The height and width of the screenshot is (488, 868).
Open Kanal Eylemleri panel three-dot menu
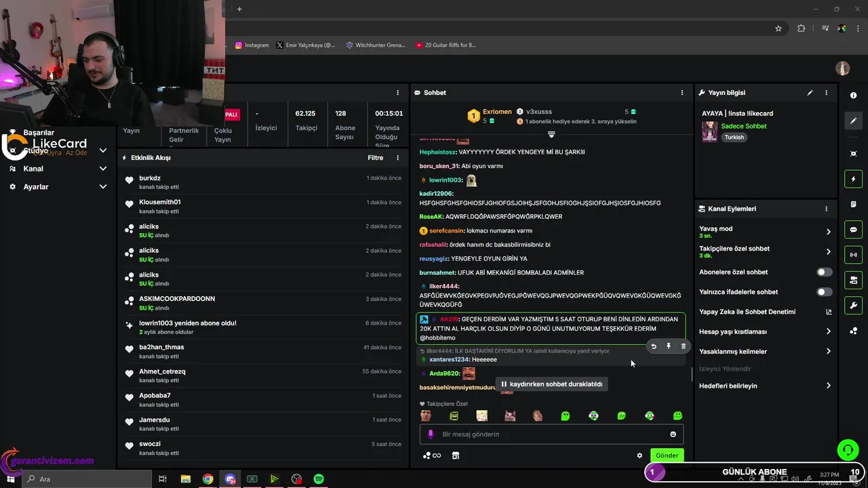(x=826, y=209)
